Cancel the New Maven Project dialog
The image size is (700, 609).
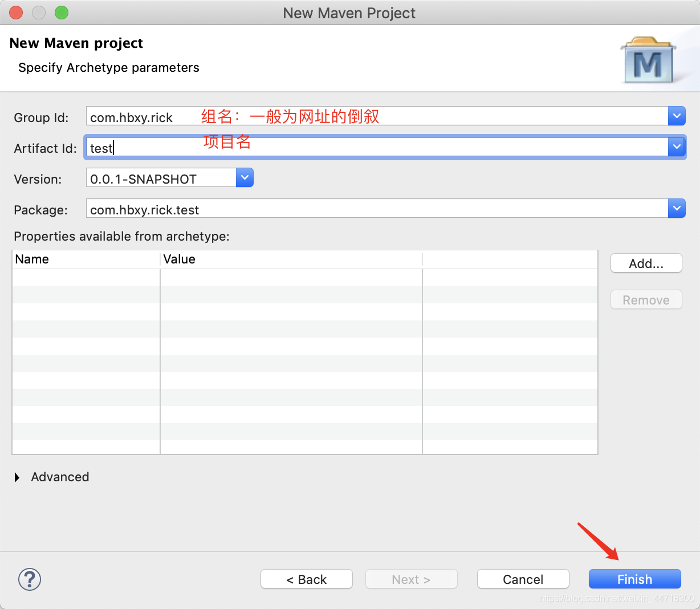(x=523, y=579)
